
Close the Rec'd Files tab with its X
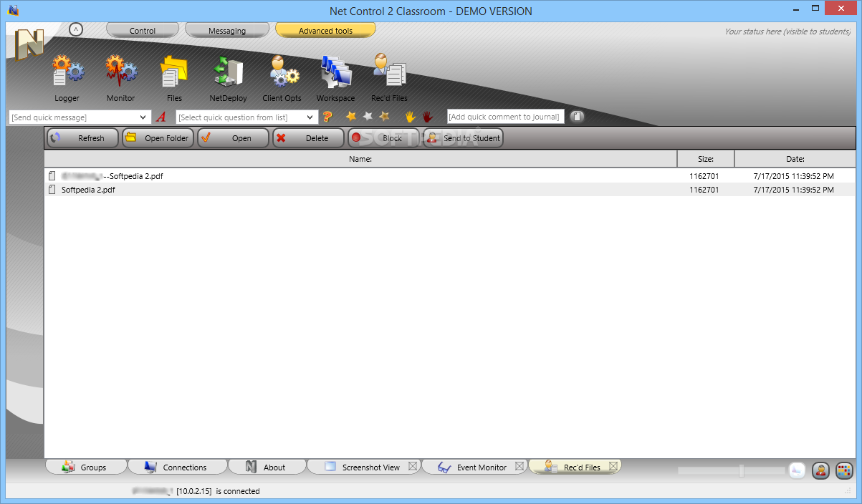point(613,467)
